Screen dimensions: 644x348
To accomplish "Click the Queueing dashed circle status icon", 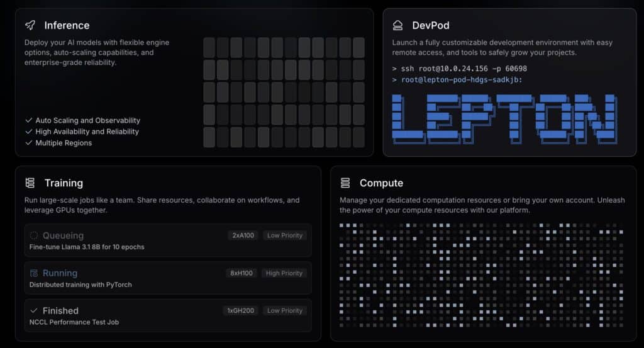I will [x=34, y=235].
